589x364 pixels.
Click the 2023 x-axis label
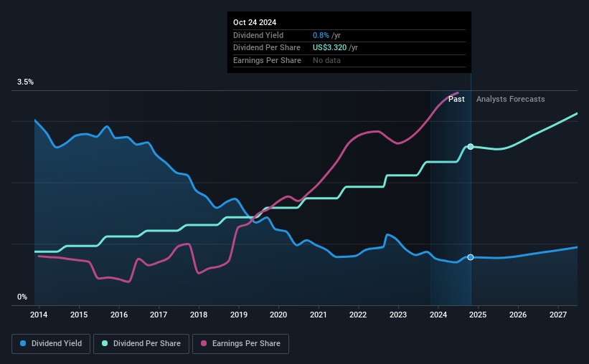click(398, 315)
